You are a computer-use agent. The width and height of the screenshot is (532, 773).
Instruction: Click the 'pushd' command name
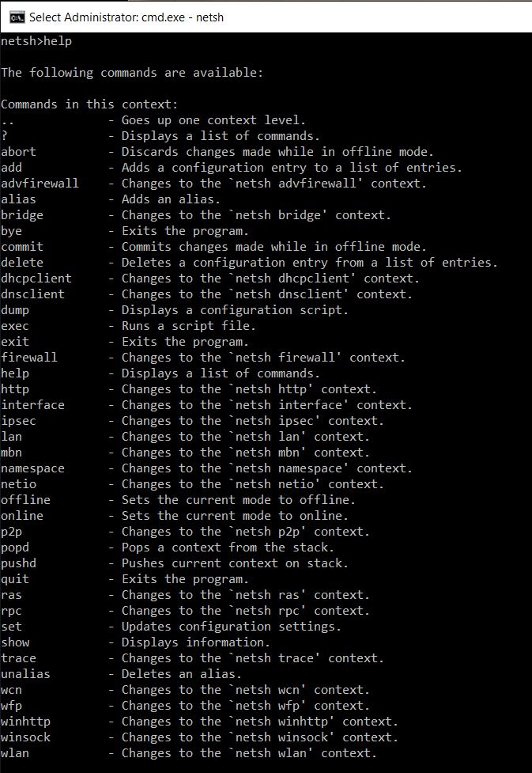(x=19, y=563)
